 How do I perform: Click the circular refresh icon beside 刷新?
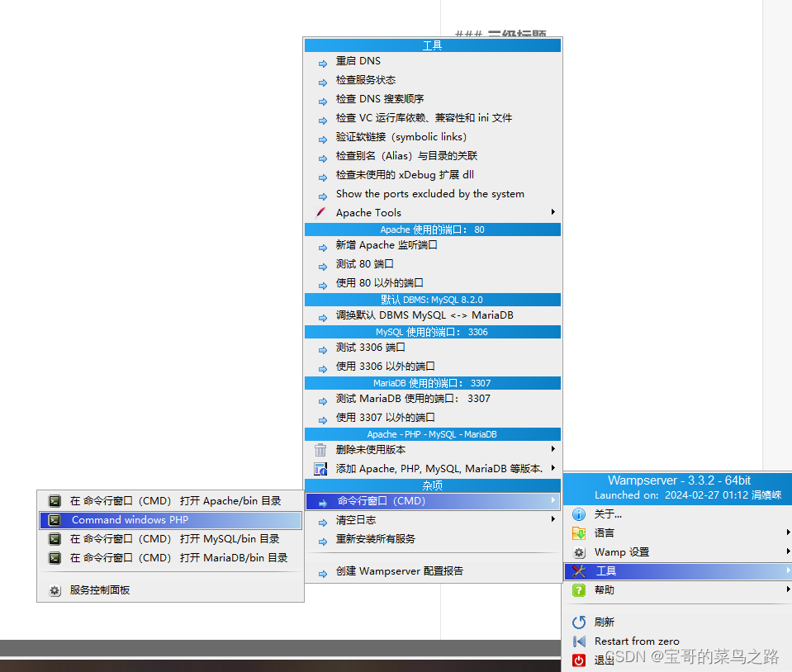point(579,622)
